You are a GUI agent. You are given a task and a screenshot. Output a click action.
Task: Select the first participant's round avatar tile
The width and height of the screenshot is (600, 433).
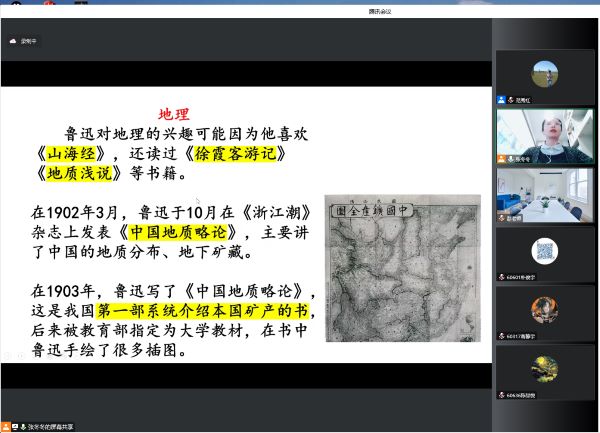[544, 72]
